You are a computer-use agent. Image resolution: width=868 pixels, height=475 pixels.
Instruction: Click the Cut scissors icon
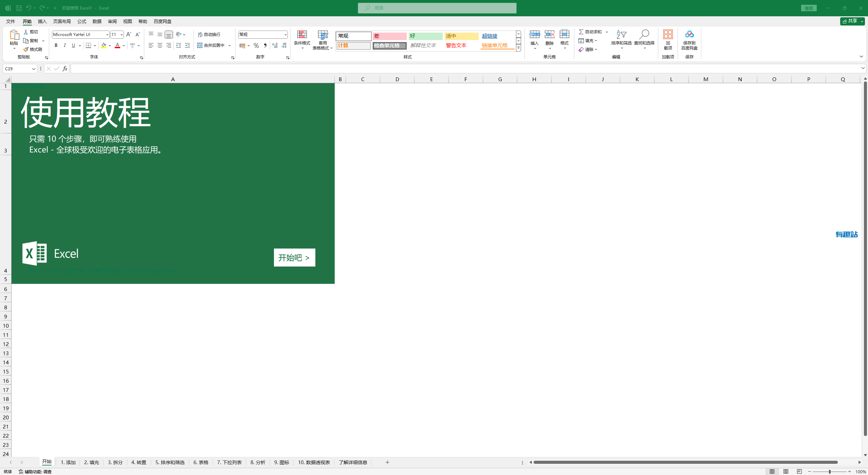pyautogui.click(x=26, y=32)
